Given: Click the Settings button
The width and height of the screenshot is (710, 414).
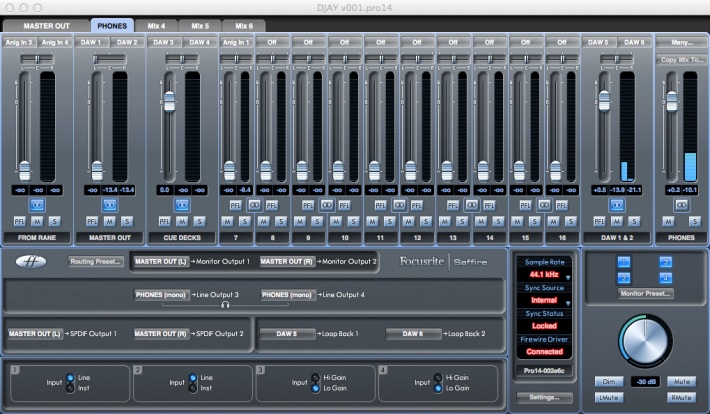Looking at the screenshot, I should [545, 397].
